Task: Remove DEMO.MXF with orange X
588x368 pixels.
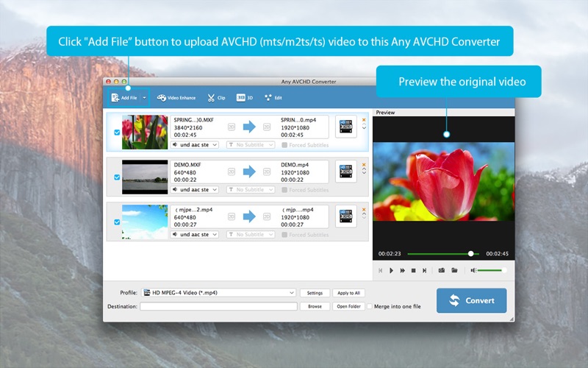Action: pos(364,165)
